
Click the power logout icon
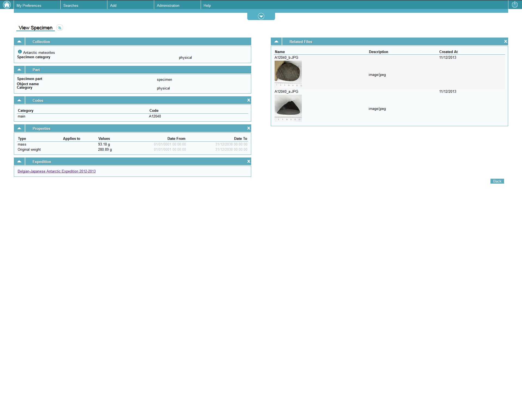[515, 5]
